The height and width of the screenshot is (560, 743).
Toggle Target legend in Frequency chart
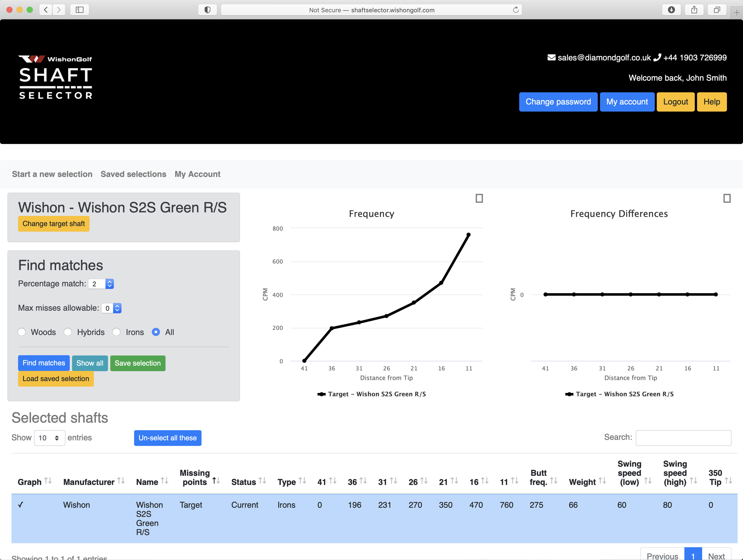click(371, 394)
